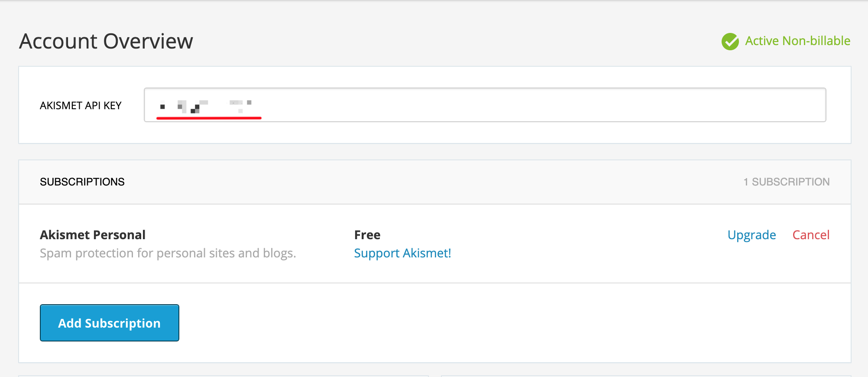The width and height of the screenshot is (868, 377).
Task: Click the Active Non-billable status text
Action: (x=797, y=41)
